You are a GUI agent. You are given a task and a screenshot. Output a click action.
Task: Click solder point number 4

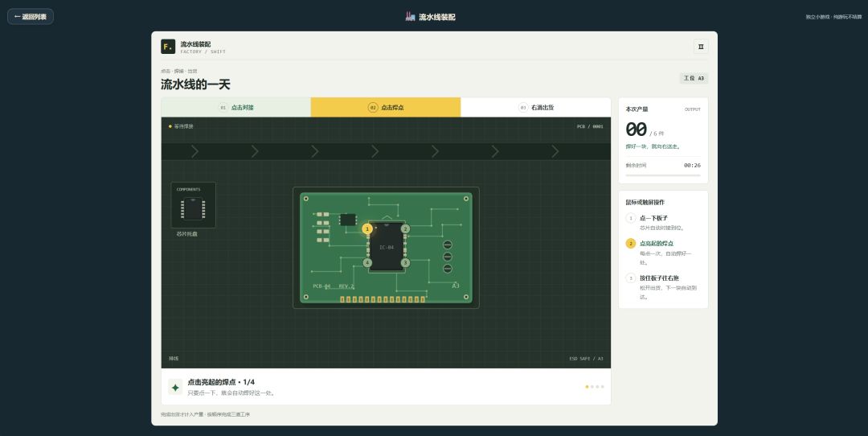(x=367, y=262)
